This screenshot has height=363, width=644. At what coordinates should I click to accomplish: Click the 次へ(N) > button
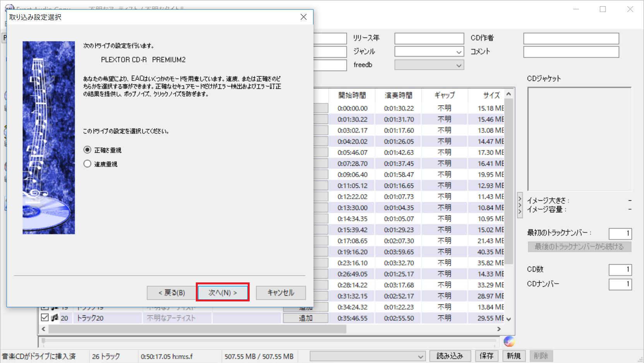(x=223, y=292)
